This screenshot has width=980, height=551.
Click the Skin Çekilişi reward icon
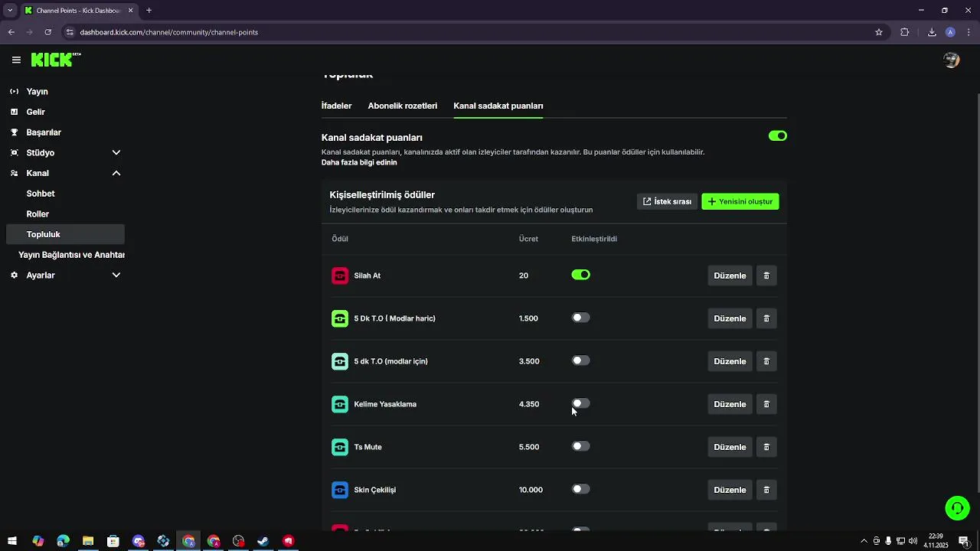click(340, 490)
